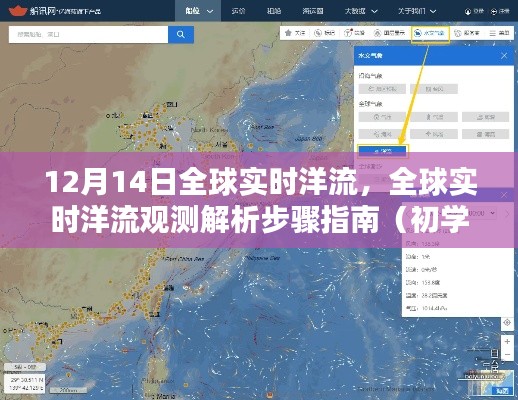Expand the 船位 dropdown in top navigation
Image resolution: width=518 pixels, height=400 pixels.
pos(198,11)
